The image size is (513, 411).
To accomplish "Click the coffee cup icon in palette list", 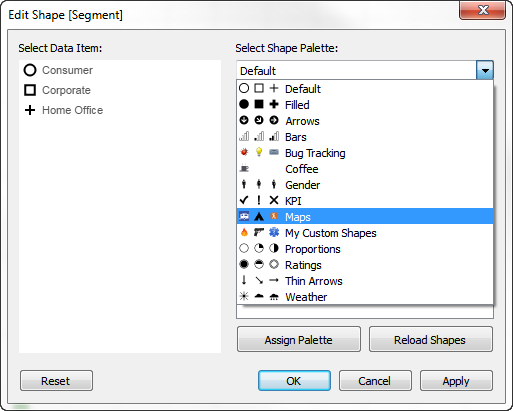I will pos(244,168).
